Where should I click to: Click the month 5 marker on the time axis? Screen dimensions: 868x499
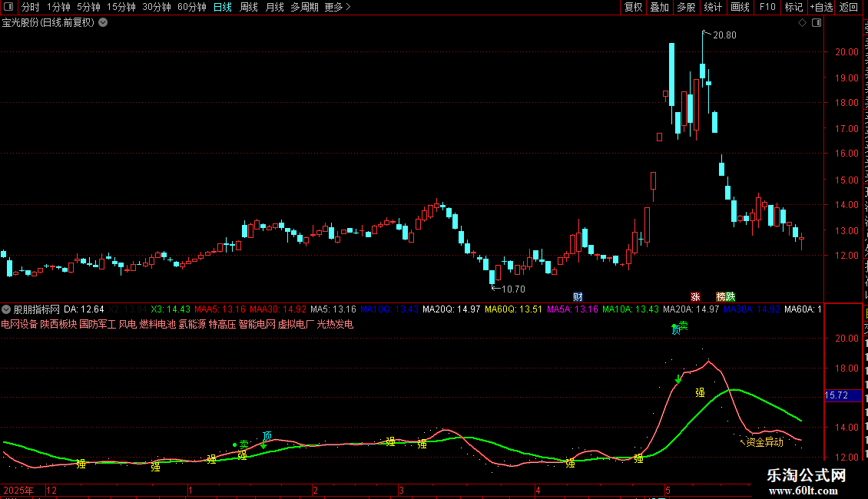pos(668,490)
